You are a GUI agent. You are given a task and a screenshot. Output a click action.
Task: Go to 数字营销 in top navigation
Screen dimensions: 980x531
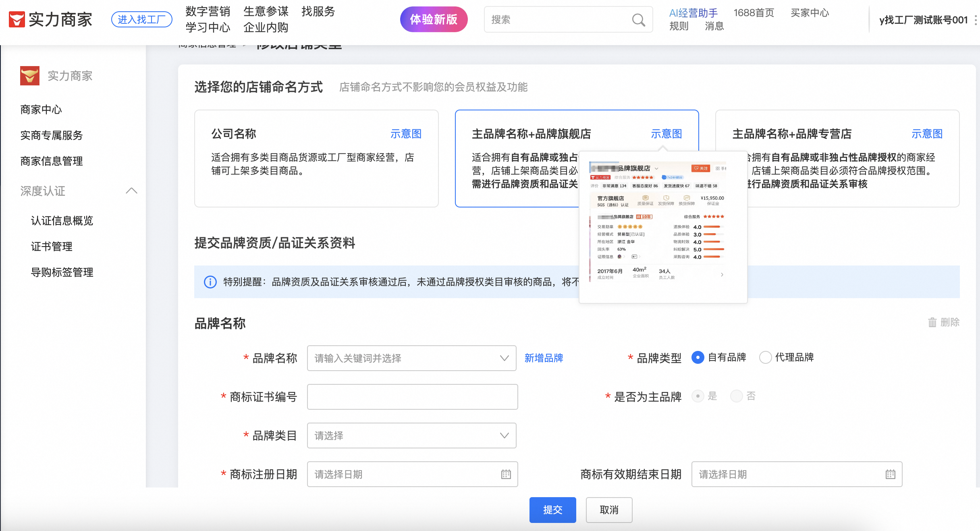(208, 11)
